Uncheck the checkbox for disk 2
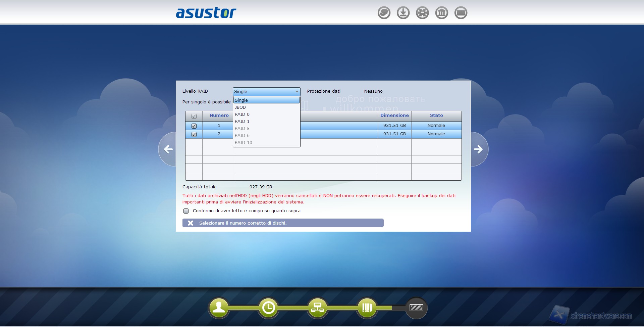The image size is (644, 327). (194, 134)
